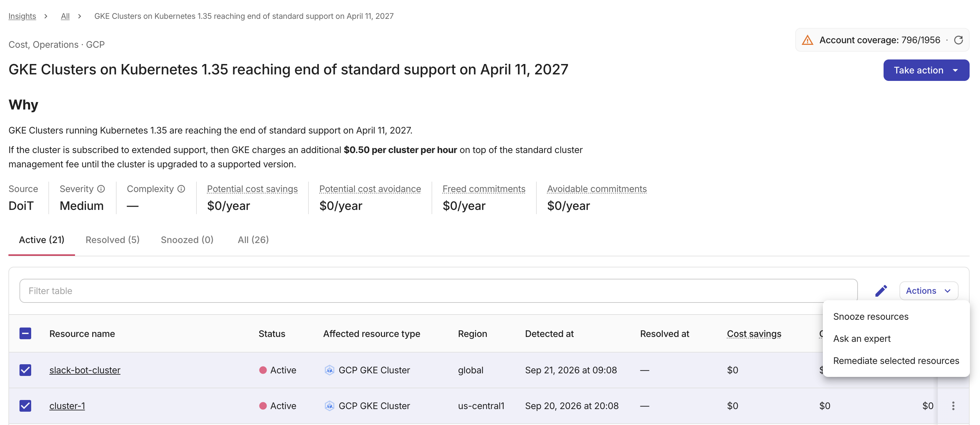Click the 'global' region cell

tap(471, 370)
